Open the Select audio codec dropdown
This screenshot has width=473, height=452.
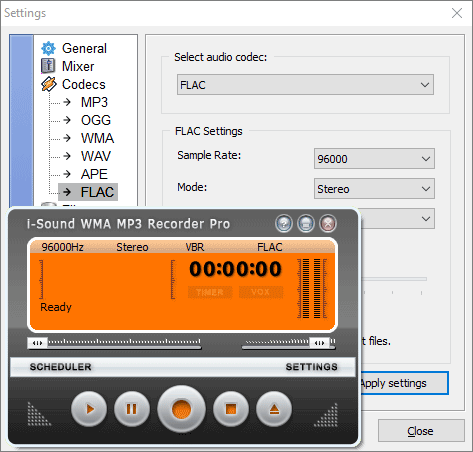(x=305, y=85)
